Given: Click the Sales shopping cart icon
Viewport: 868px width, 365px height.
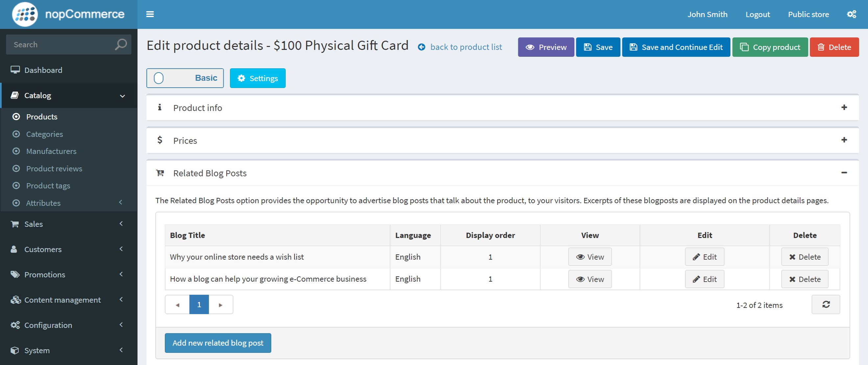Looking at the screenshot, I should tap(14, 224).
